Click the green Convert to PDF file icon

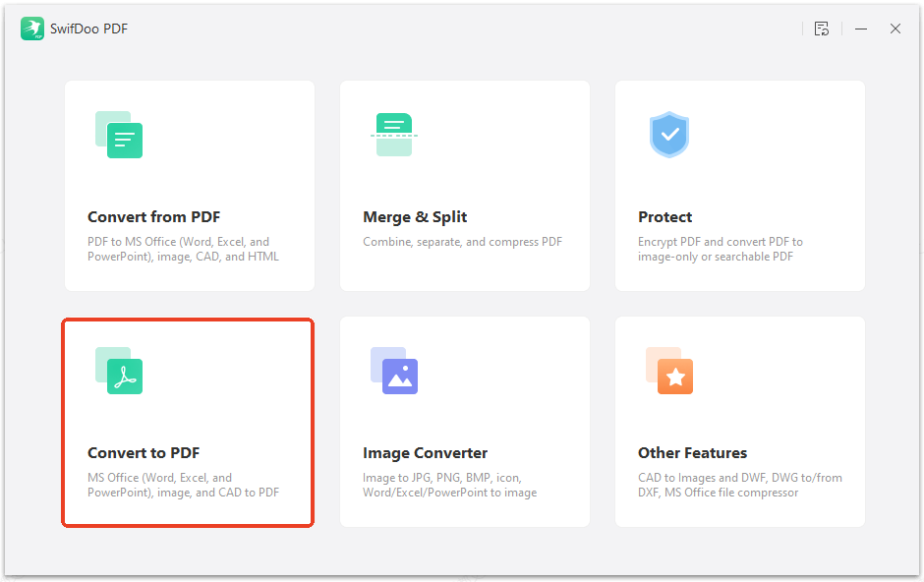119,372
